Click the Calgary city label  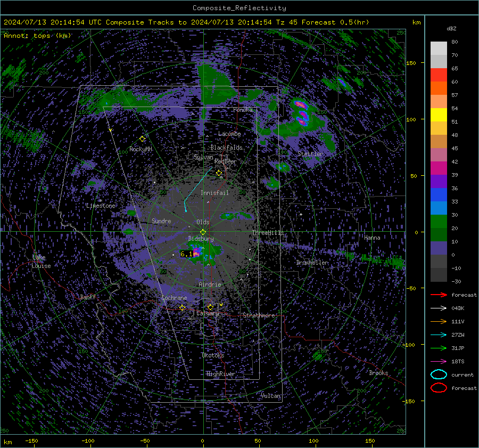tap(208, 313)
